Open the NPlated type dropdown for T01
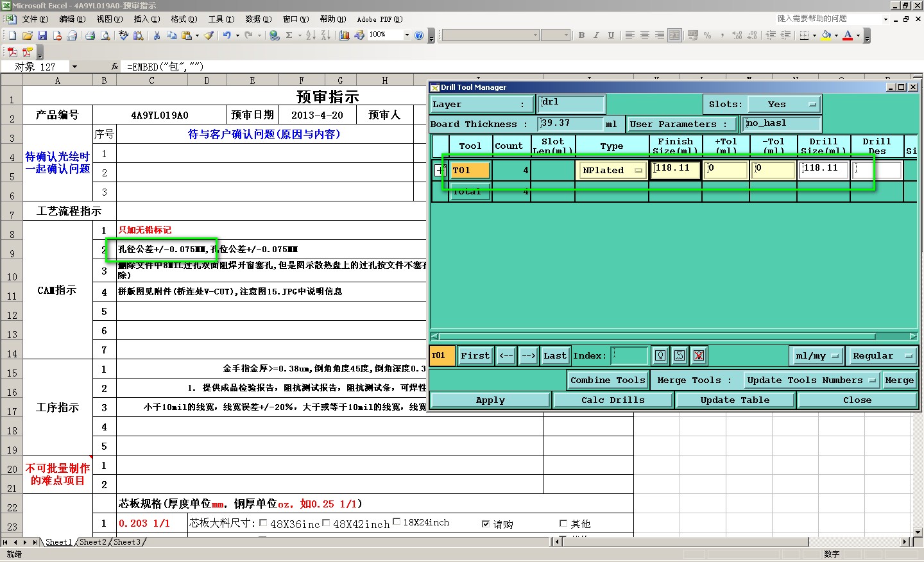924x562 pixels. coord(612,170)
